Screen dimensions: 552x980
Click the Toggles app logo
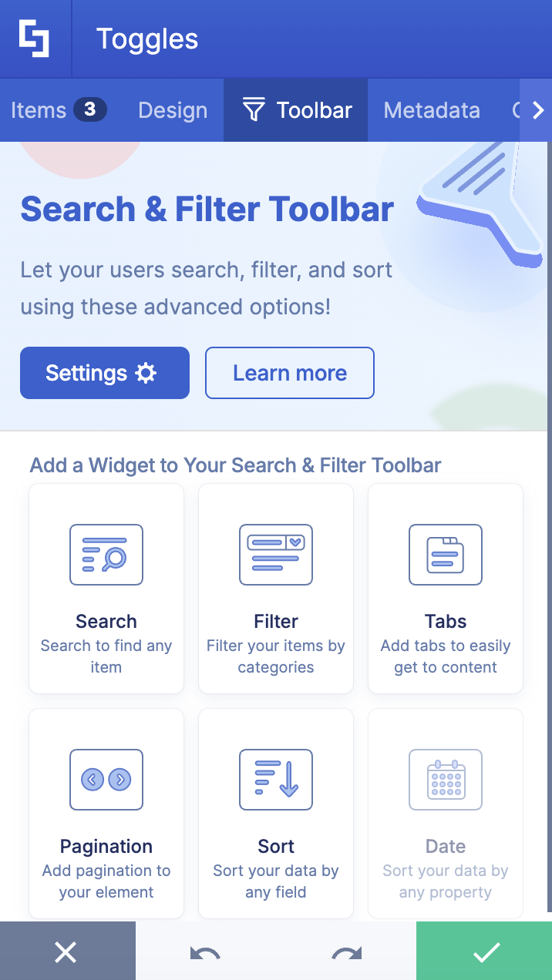(35, 38)
